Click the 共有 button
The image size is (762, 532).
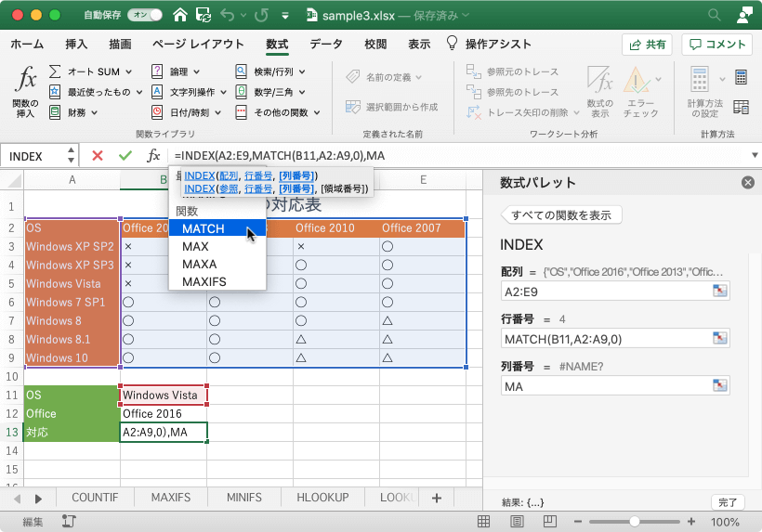(x=648, y=45)
